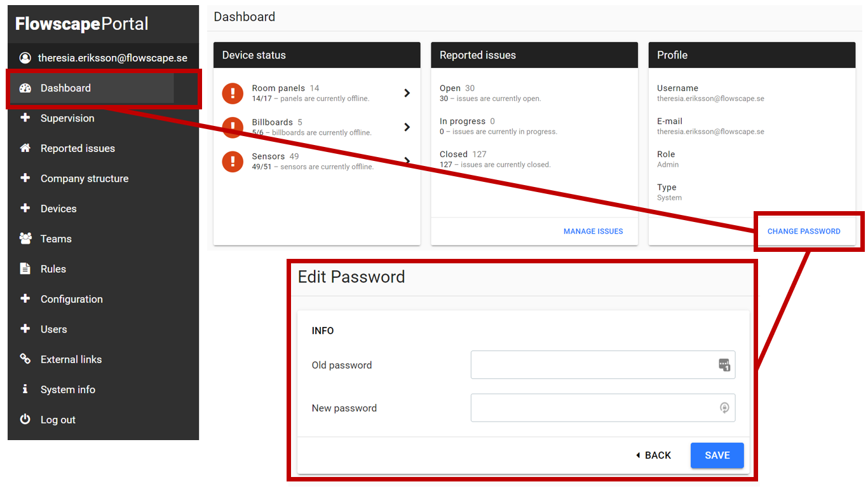Viewport: 868px width, 491px height.
Task: Open Room panels details chevron
Action: pos(407,93)
